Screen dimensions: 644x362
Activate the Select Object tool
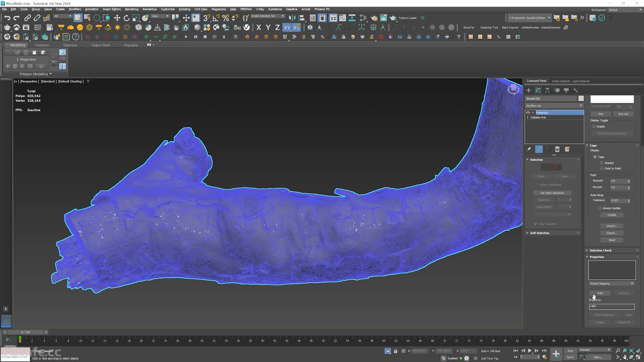(77, 18)
